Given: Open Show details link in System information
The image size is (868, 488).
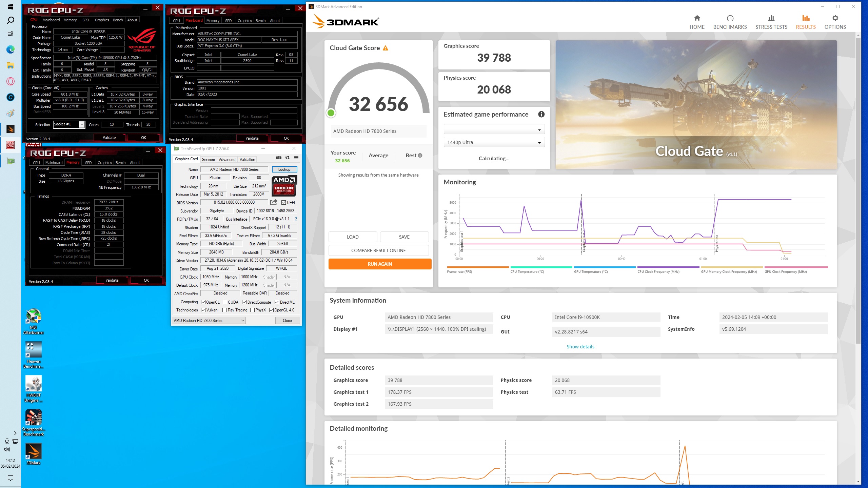Looking at the screenshot, I should [x=580, y=347].
